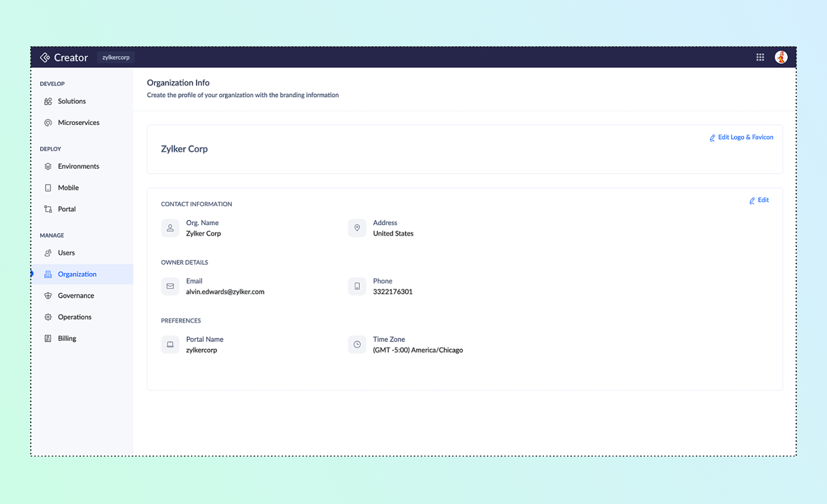827x504 pixels.
Task: Click the Users sidebar icon
Action: (x=48, y=253)
